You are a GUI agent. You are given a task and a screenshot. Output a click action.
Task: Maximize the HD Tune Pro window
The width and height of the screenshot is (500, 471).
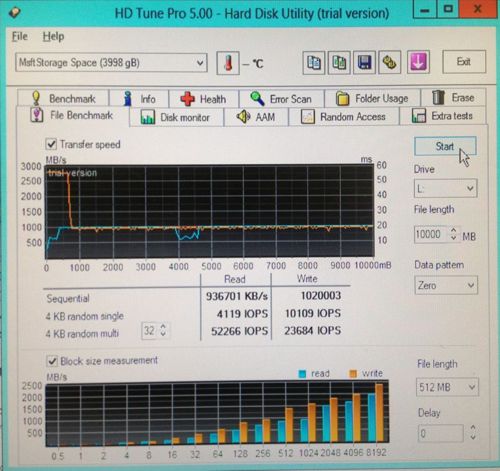(447, 9)
